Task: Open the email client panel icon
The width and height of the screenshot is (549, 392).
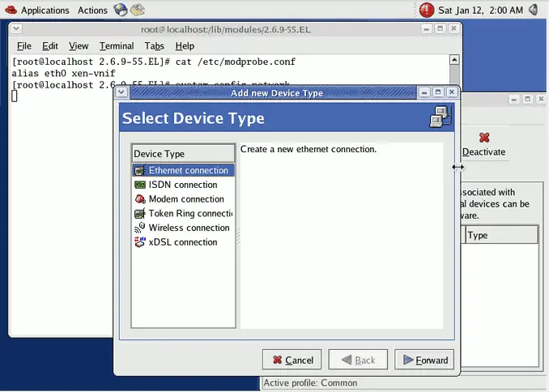Action: 138,11
